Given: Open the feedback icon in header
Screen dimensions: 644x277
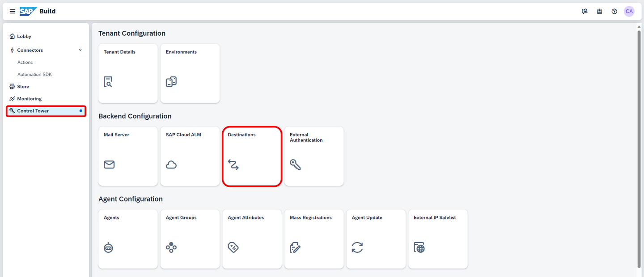Looking at the screenshot, I should (585, 12).
